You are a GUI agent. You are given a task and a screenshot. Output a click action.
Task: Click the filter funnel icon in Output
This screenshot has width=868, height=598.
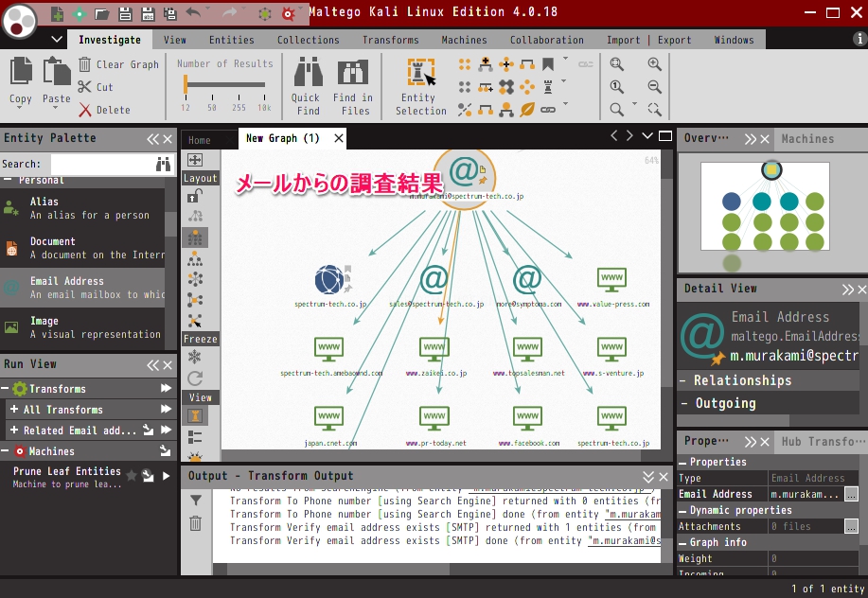[195, 501]
